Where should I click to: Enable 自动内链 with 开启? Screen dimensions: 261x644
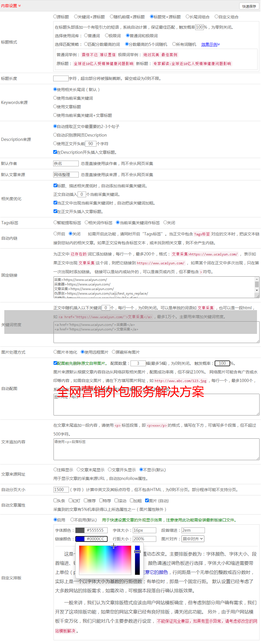pos(55,234)
